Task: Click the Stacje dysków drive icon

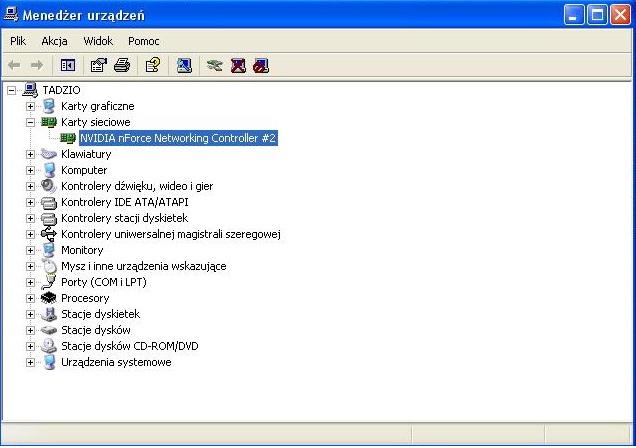Action: click(49, 330)
